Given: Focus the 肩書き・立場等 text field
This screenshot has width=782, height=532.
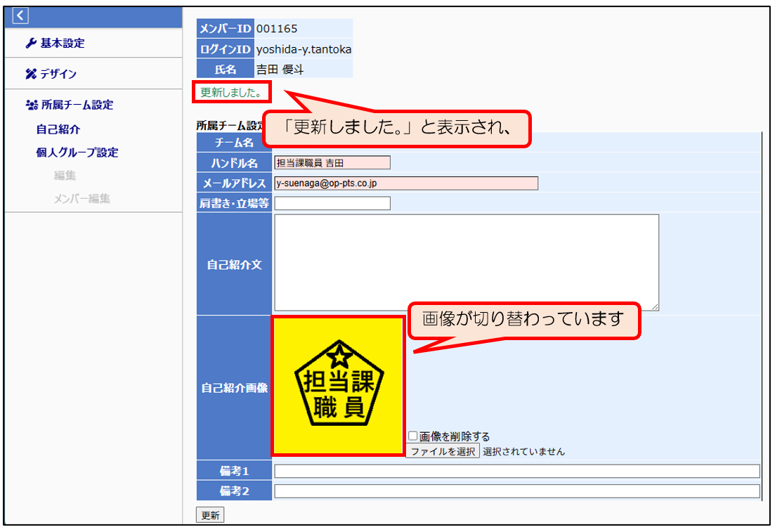Looking at the screenshot, I should pyautogui.click(x=332, y=204).
